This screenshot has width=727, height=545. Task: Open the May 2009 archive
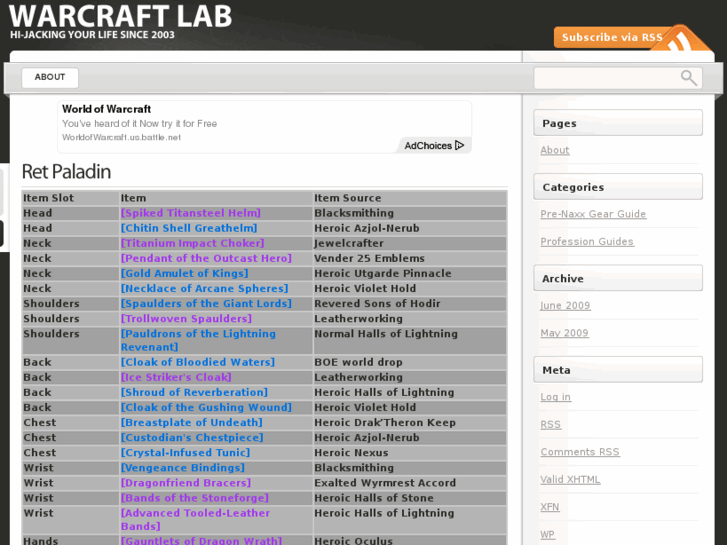pos(564,333)
